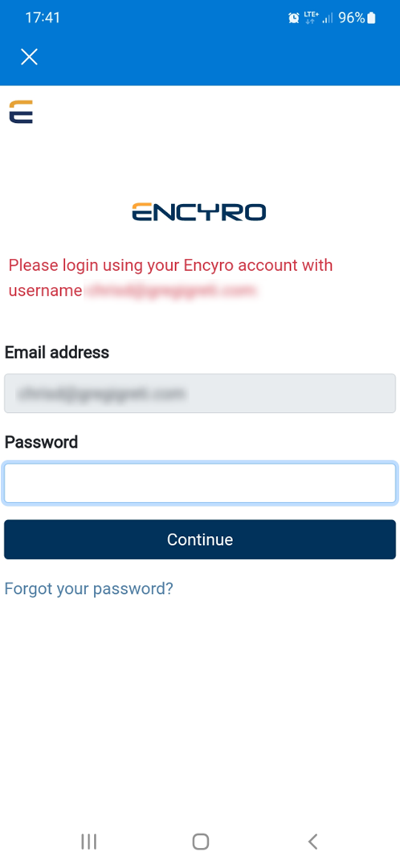400x868 pixels.
Task: Tap the 17:41 clock in status bar
Action: point(43,18)
